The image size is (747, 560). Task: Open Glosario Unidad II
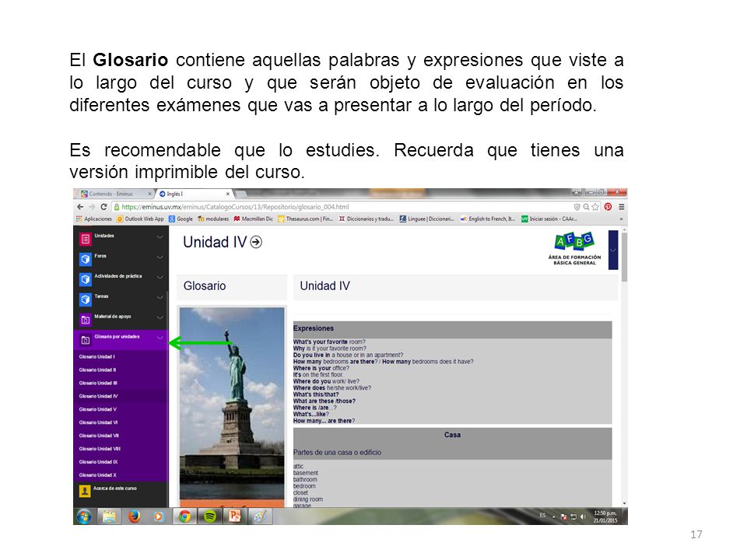point(98,370)
